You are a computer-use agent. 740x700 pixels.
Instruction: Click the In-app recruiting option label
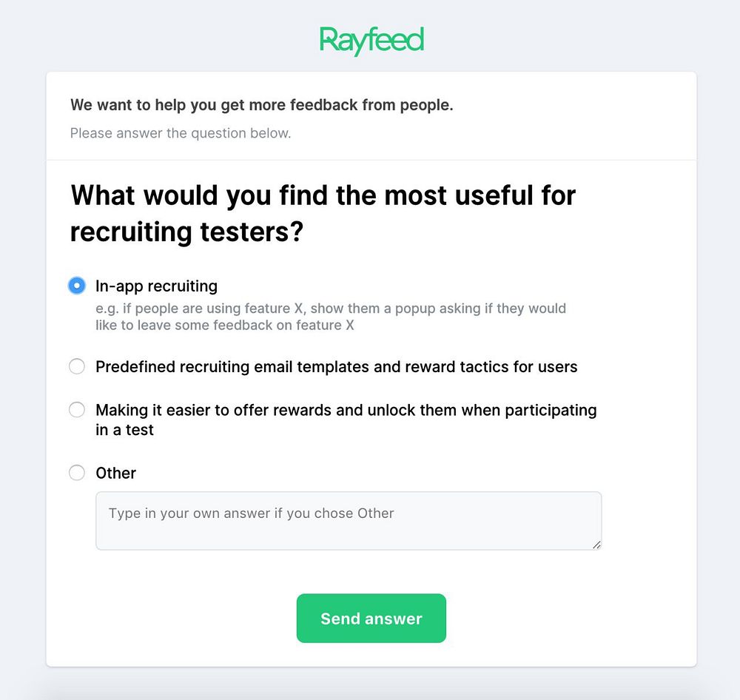[156, 286]
